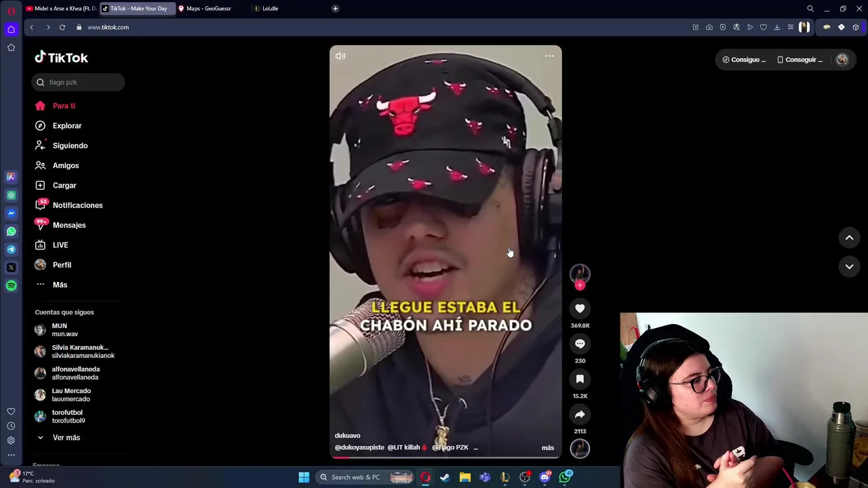Open Steam from taskbar
This screenshot has height=488, width=868.
click(445, 477)
